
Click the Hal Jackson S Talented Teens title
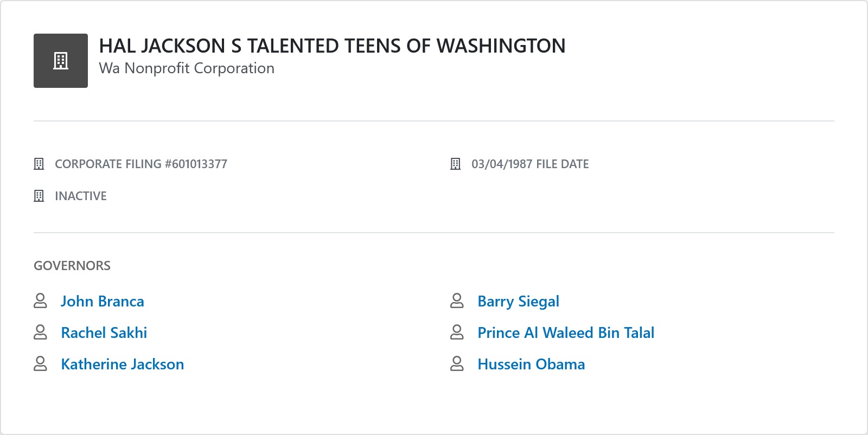pos(332,46)
